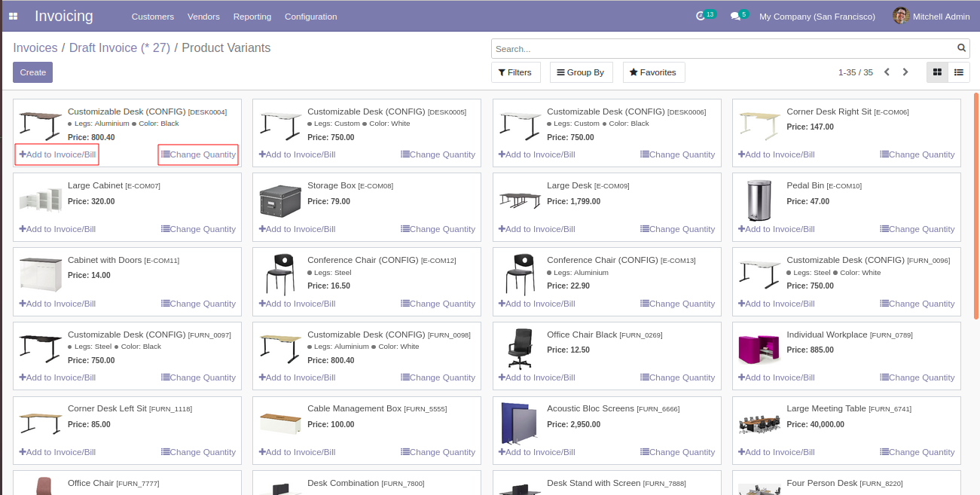Add Office Chair Black to Invoice/Bill
Image resolution: width=980 pixels, height=495 pixels.
[x=536, y=377]
